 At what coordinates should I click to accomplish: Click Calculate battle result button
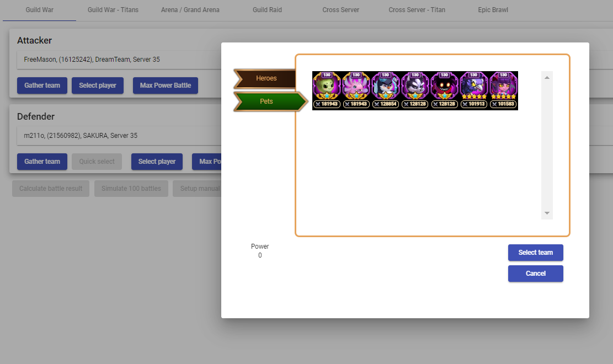51,189
